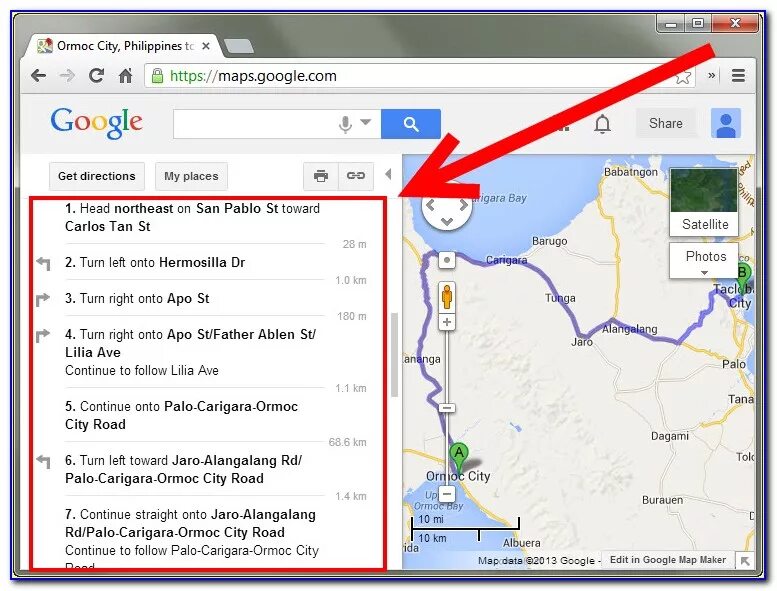This screenshot has width=777, height=591.
Task: Click the my-location button on map
Action: (447, 260)
